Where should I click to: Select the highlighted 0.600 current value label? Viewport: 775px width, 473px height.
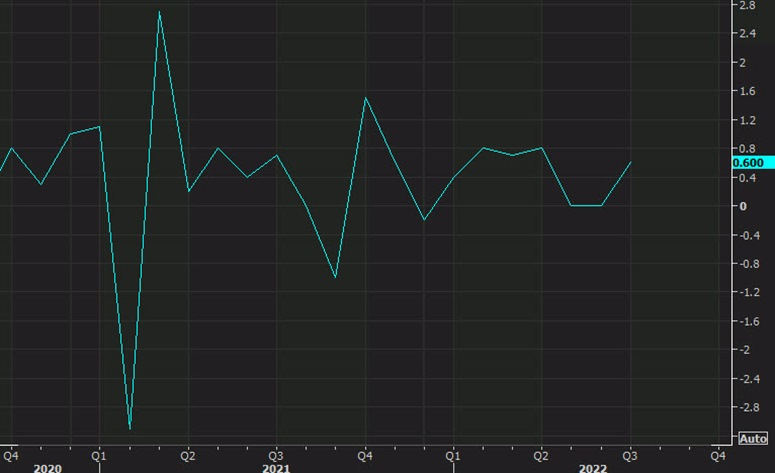pyautogui.click(x=753, y=163)
